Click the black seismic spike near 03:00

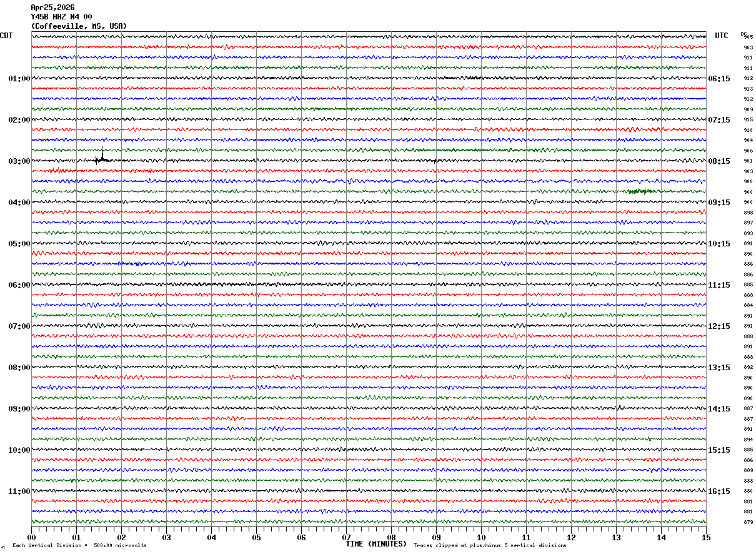(x=102, y=156)
